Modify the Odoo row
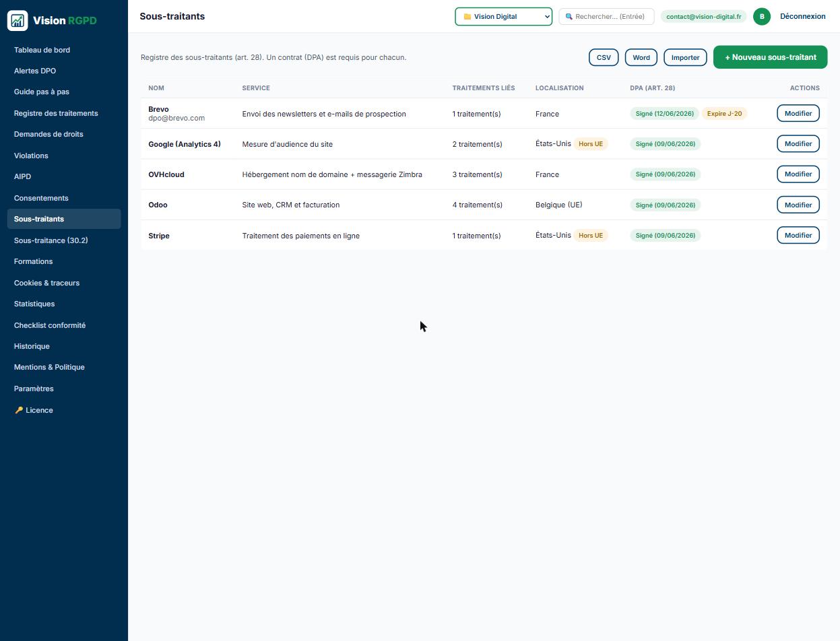Image resolution: width=840 pixels, height=641 pixels. tap(798, 205)
